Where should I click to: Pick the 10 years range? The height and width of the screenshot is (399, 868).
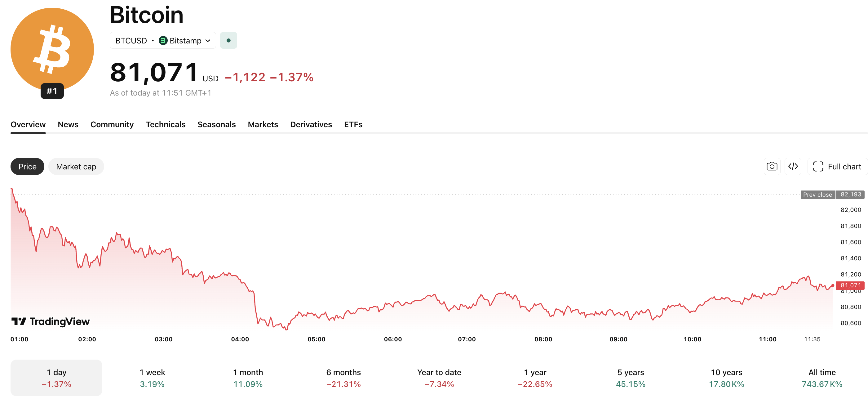pyautogui.click(x=726, y=378)
